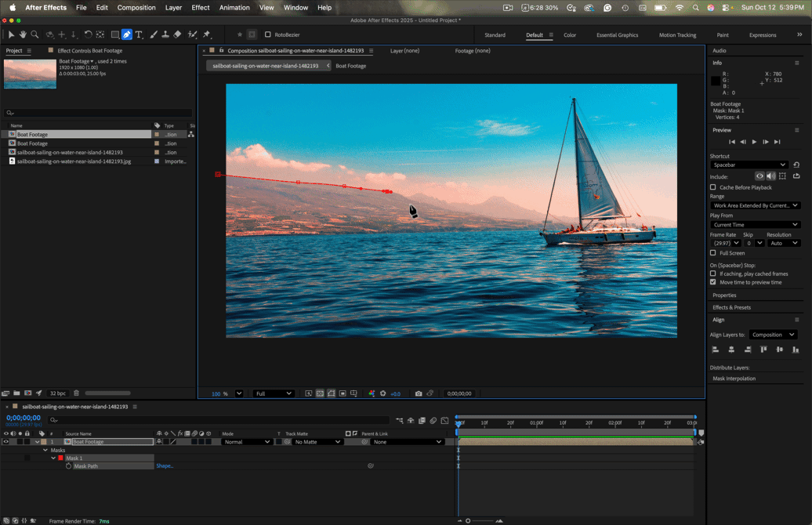Open the preview Resolution Auto dropdown
Screen dimensions: 812x525
[x=784, y=244]
